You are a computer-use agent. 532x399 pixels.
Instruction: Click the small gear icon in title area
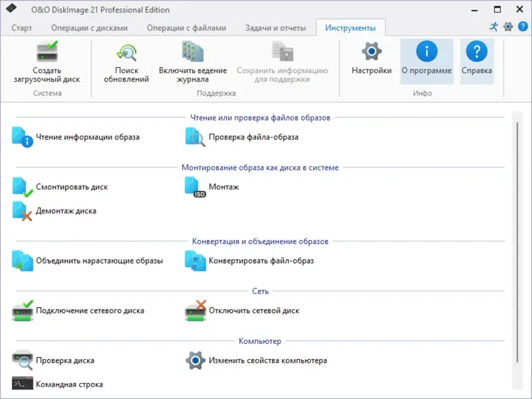(508, 27)
